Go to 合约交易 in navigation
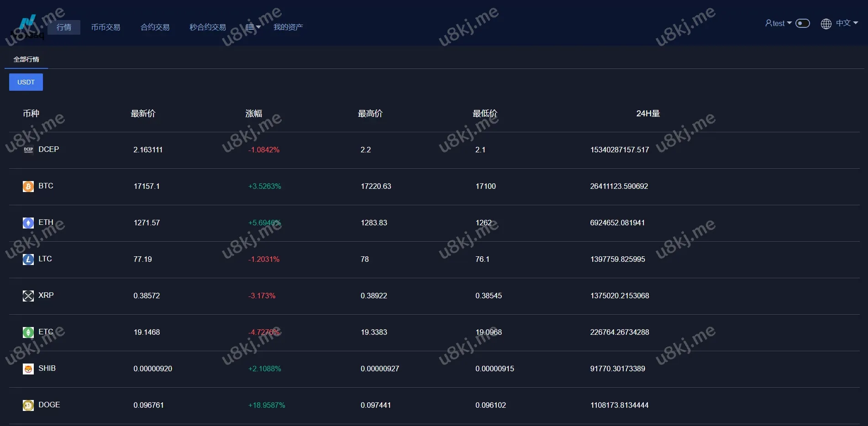 (x=155, y=27)
